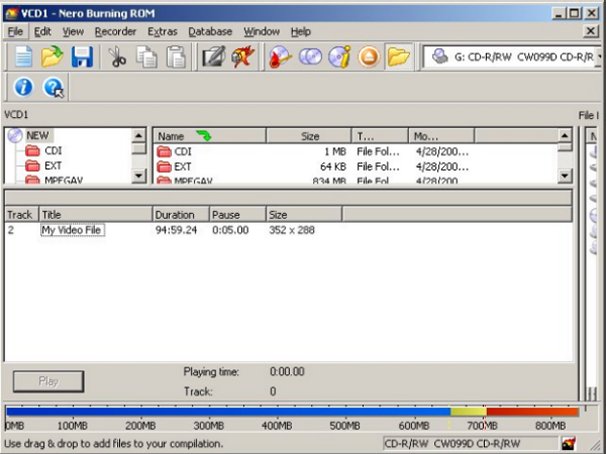Click the My Video File title field
The image size is (606, 454).
tap(72, 230)
